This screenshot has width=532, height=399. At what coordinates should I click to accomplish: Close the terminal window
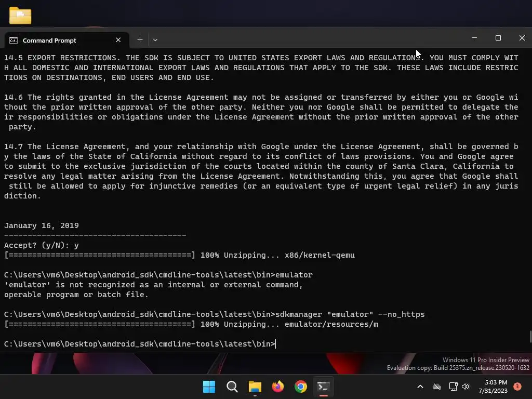pyautogui.click(x=522, y=38)
